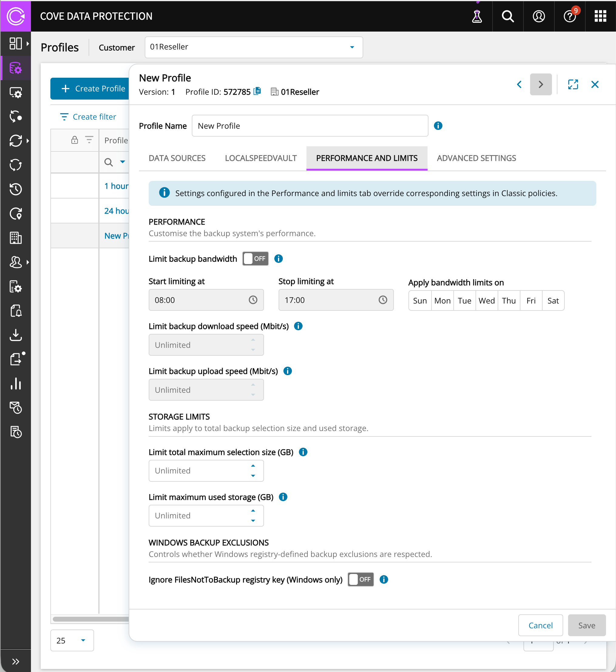
Task: Open the user account icon
Action: (539, 16)
